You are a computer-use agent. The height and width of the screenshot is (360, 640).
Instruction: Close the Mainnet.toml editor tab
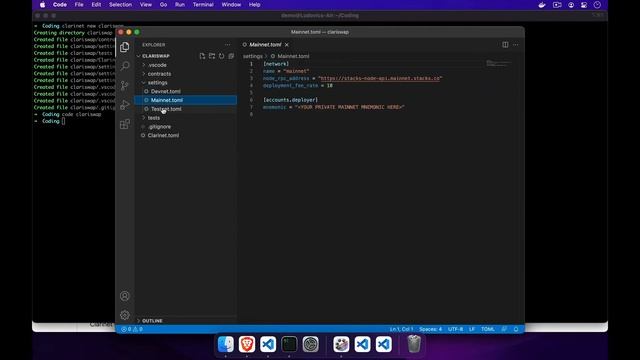[287, 44]
